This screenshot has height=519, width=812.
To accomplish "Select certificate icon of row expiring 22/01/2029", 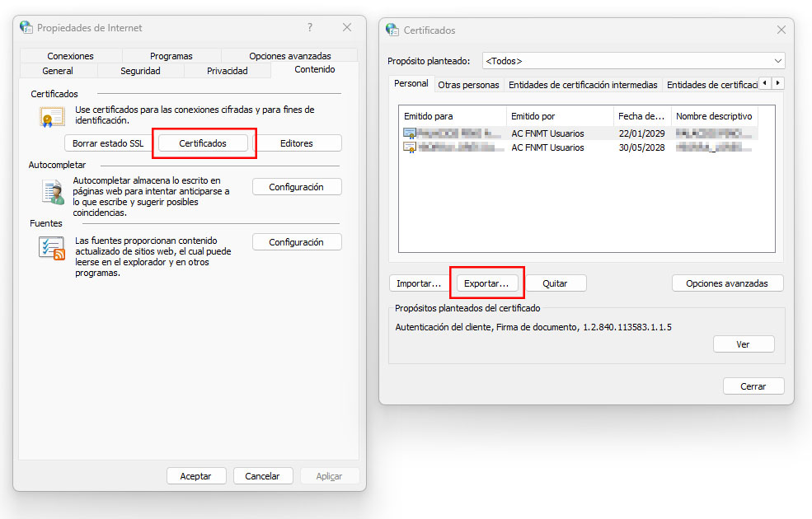I will coord(410,133).
